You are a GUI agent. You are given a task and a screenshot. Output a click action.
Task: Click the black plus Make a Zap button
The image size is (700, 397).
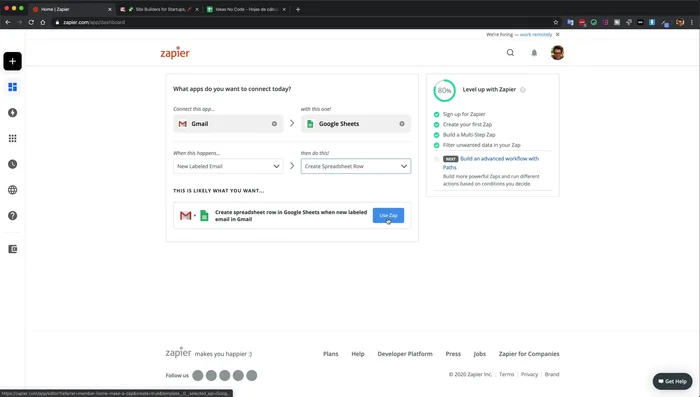coord(12,61)
